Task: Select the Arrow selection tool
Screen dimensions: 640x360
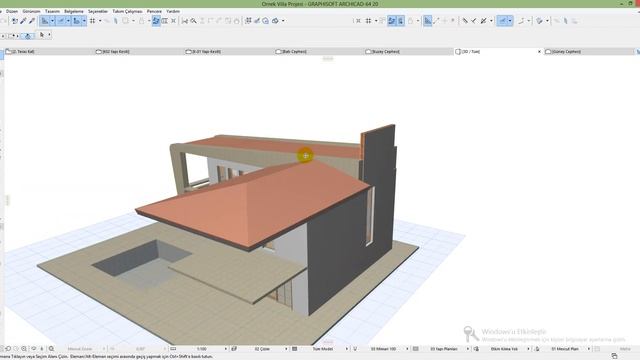Action: pyautogui.click(x=42, y=36)
